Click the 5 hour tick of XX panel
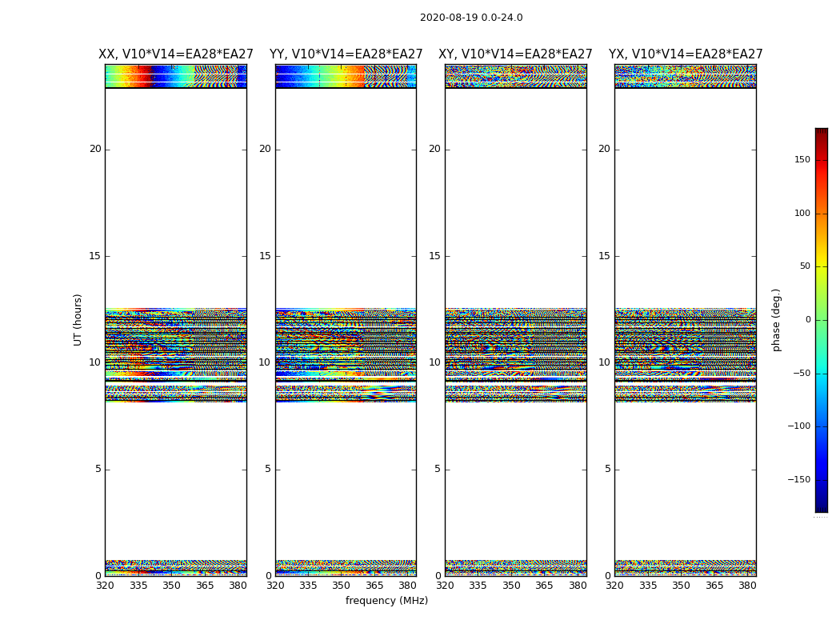Screen dimensions: 840x640 tap(98, 469)
